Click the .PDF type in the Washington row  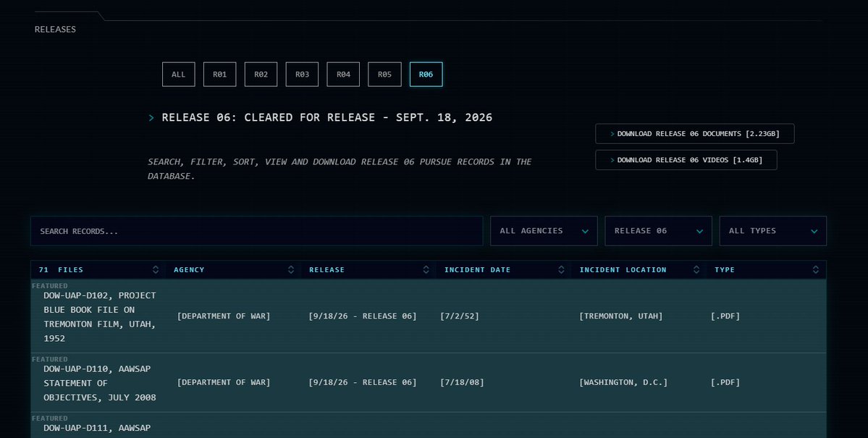[x=725, y=383]
